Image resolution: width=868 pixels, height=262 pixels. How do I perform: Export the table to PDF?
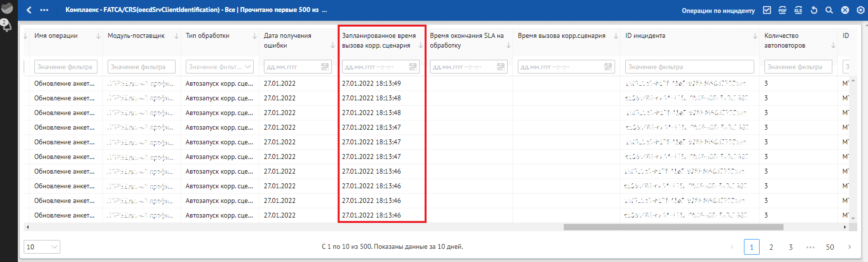pos(782,10)
